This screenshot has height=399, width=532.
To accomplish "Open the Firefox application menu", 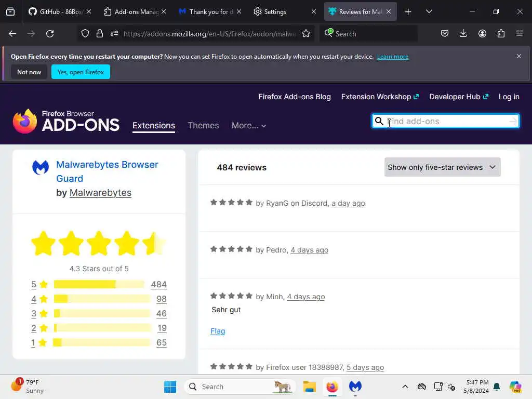I will pyautogui.click(x=520, y=34).
